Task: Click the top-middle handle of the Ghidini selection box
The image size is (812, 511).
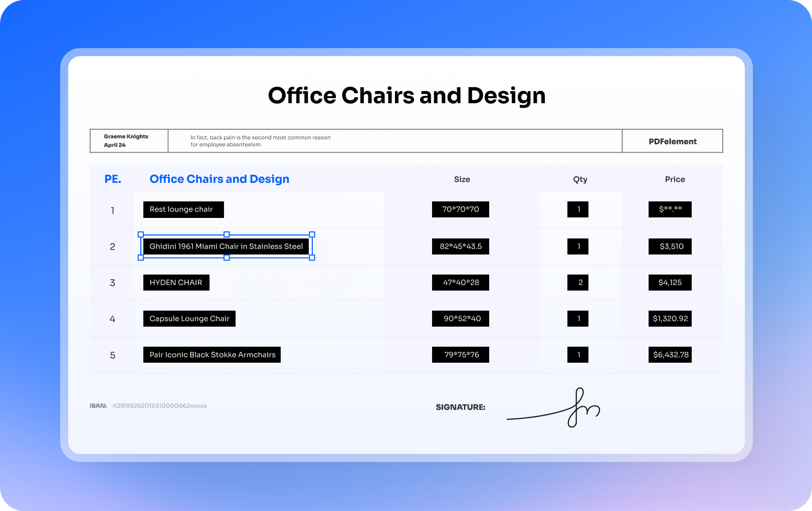Action: click(227, 234)
